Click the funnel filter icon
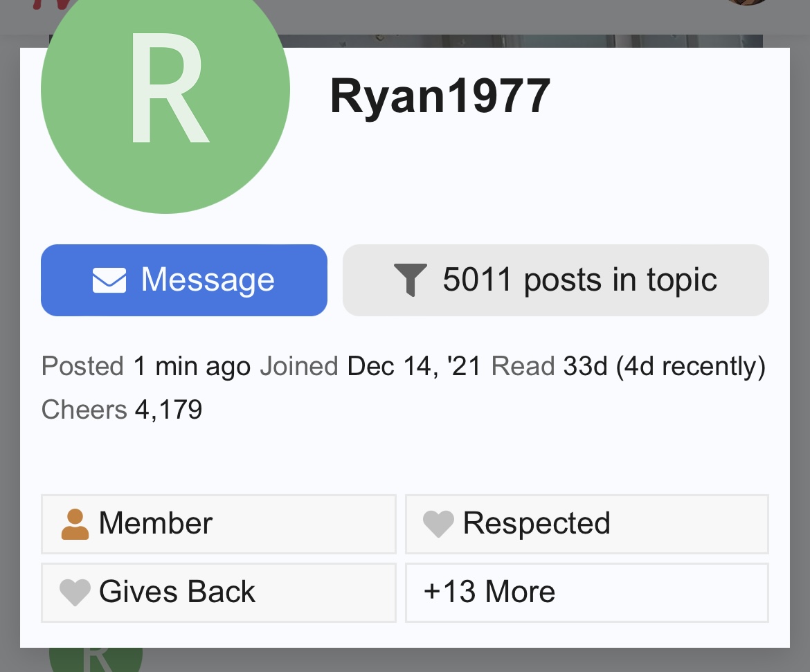810x672 pixels. pos(411,280)
